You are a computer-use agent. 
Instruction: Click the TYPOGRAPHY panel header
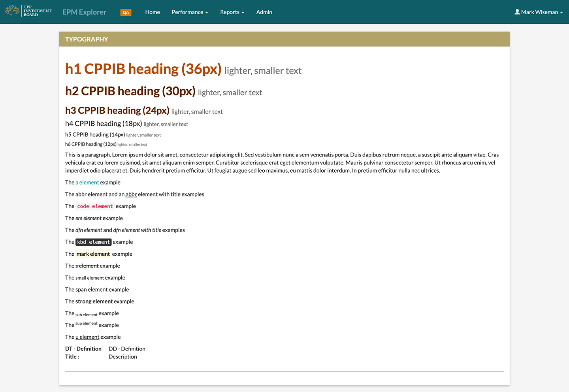point(284,39)
